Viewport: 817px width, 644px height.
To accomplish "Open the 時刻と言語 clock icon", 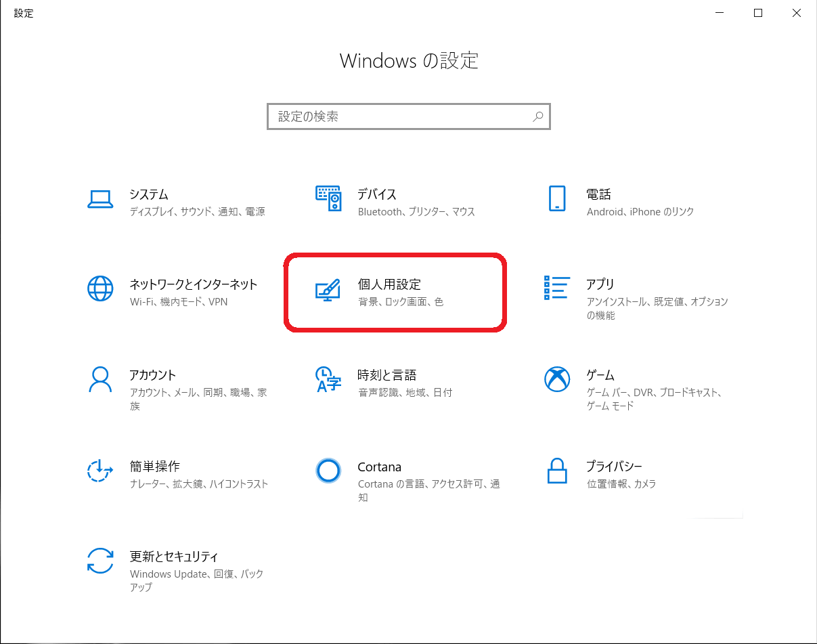I will coord(328,379).
